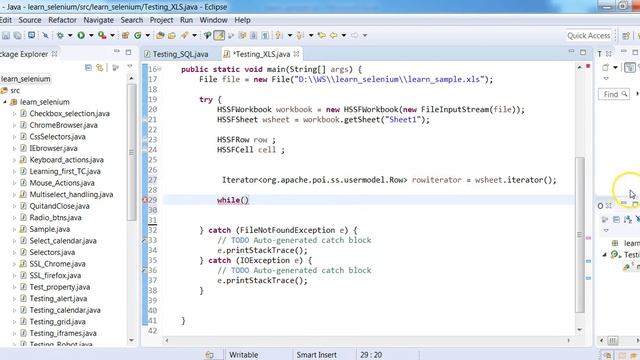Maximize the editor area
This screenshot has width=640, height=360.
pos(583,52)
